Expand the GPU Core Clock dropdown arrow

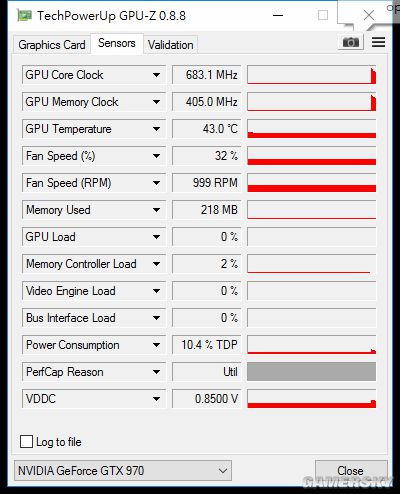(x=156, y=75)
